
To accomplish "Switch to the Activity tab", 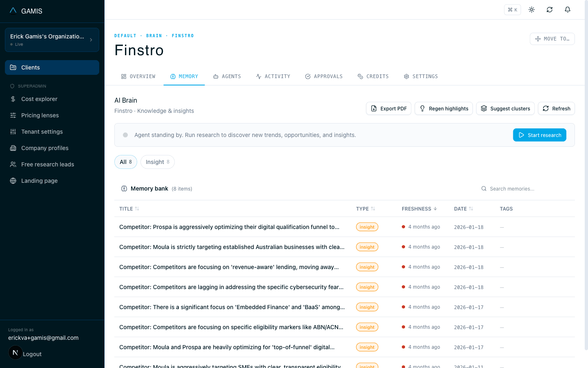I will point(273,76).
